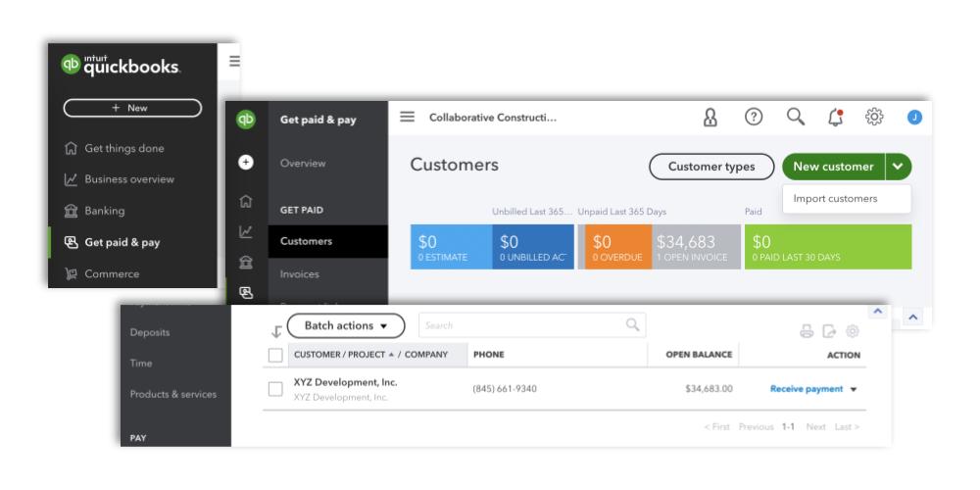Click the + New button
Viewport: 980px width, 490px height.
tap(132, 108)
